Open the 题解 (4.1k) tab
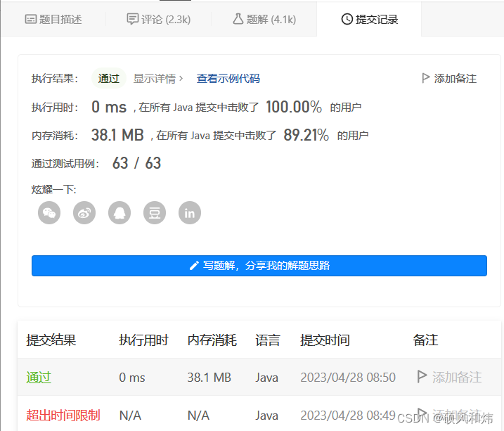The width and height of the screenshot is (504, 431). [264, 19]
